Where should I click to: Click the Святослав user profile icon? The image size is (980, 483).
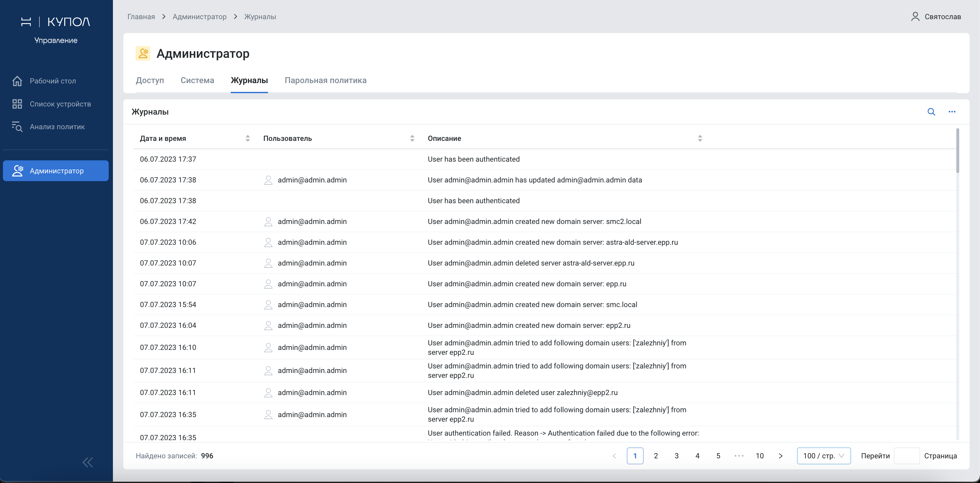click(915, 16)
